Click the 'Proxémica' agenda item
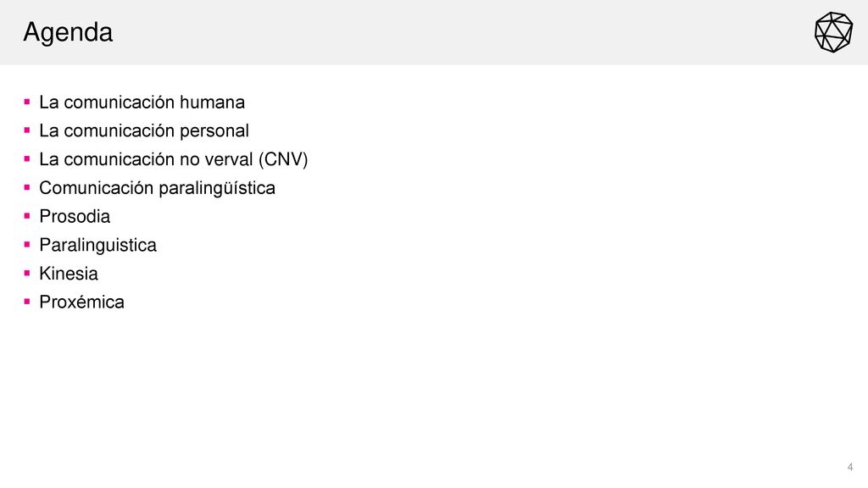The image size is (868, 488). (x=82, y=302)
